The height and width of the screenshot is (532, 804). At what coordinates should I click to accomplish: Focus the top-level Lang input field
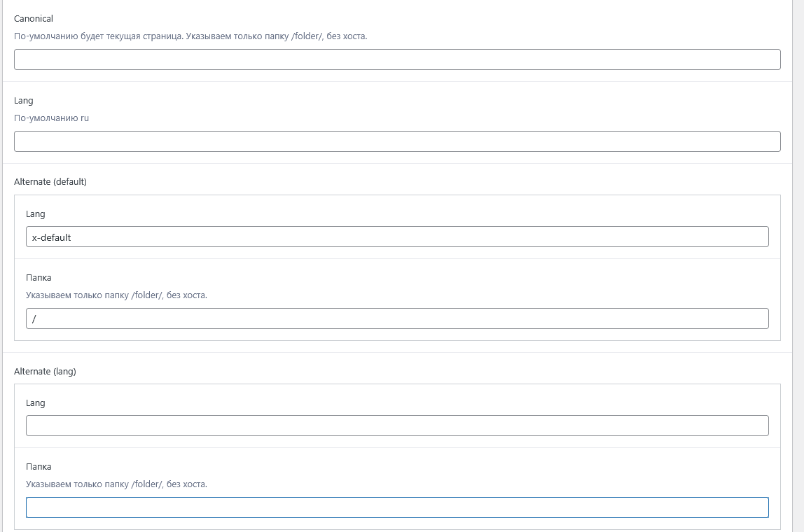point(397,141)
